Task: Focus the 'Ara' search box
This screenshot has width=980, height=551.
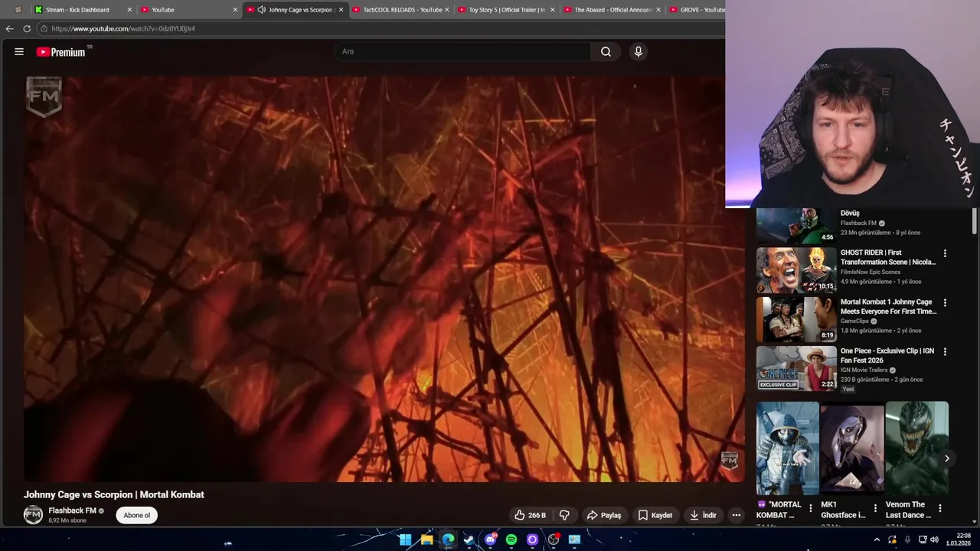Action: click(x=463, y=52)
